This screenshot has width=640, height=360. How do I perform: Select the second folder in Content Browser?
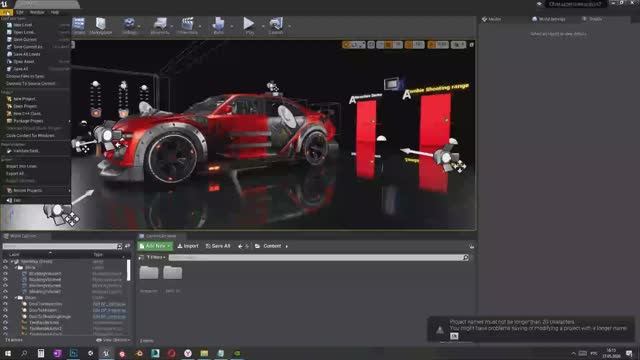(173, 273)
